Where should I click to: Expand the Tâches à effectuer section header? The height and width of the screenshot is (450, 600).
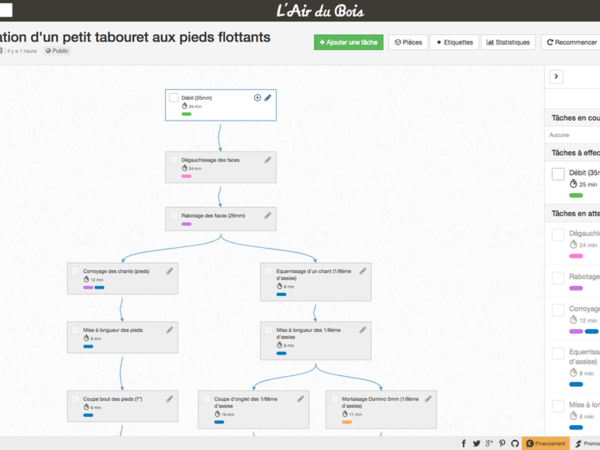[x=575, y=153]
